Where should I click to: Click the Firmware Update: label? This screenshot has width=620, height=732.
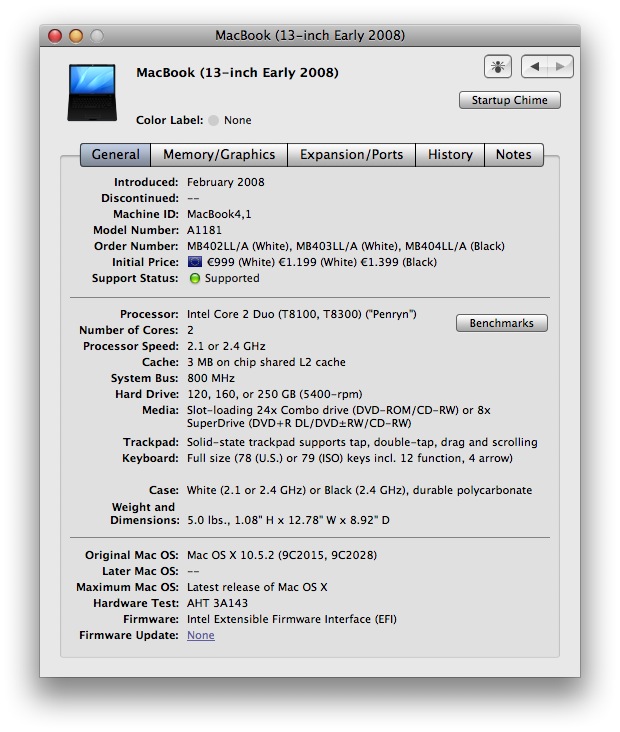129,635
